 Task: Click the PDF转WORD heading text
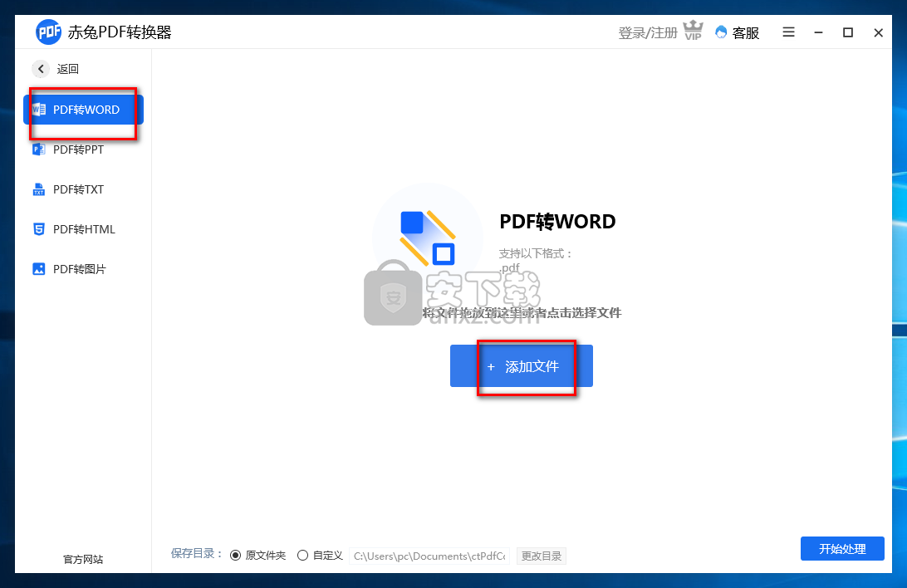tap(557, 222)
